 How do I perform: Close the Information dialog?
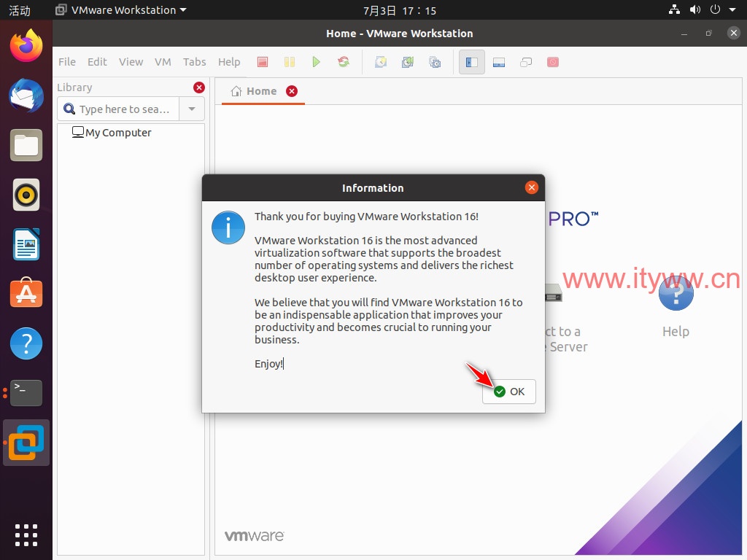click(x=532, y=187)
